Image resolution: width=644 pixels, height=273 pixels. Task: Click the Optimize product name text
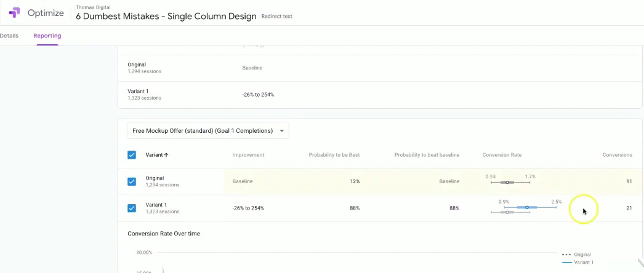[46, 13]
